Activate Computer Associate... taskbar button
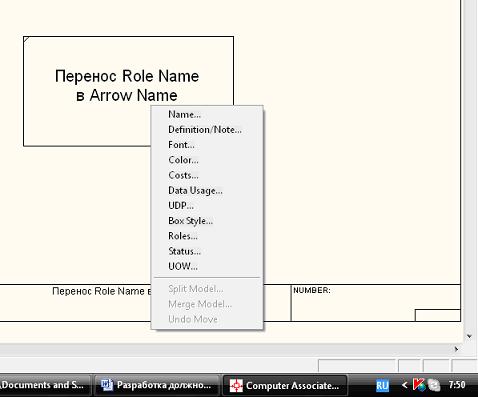Viewport: 478px width, 397px height. tap(285, 385)
